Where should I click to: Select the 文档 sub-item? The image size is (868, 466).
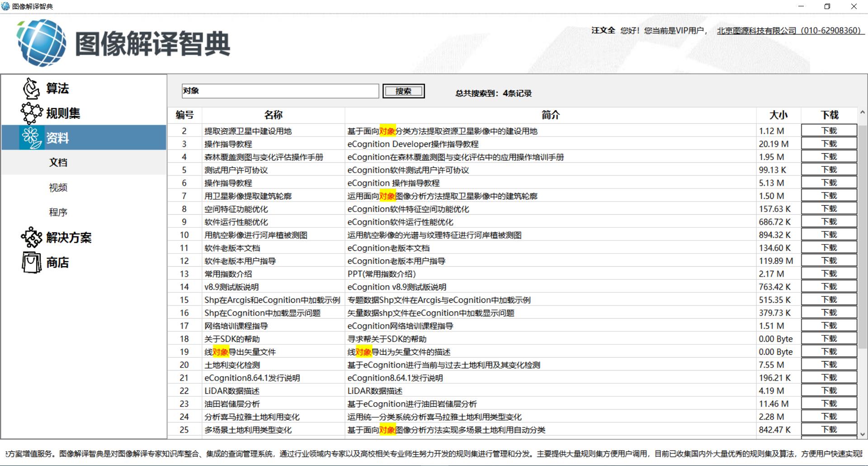pyautogui.click(x=84, y=162)
